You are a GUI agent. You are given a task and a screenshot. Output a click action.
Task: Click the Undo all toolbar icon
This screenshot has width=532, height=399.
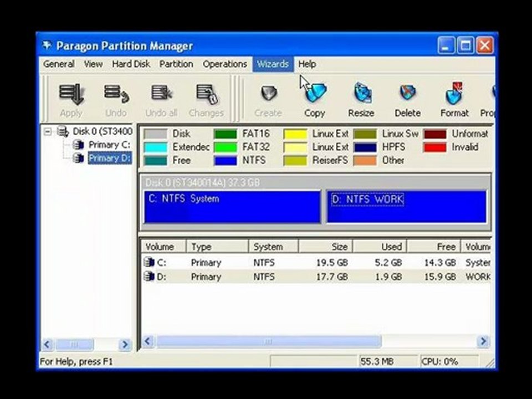[x=161, y=93]
